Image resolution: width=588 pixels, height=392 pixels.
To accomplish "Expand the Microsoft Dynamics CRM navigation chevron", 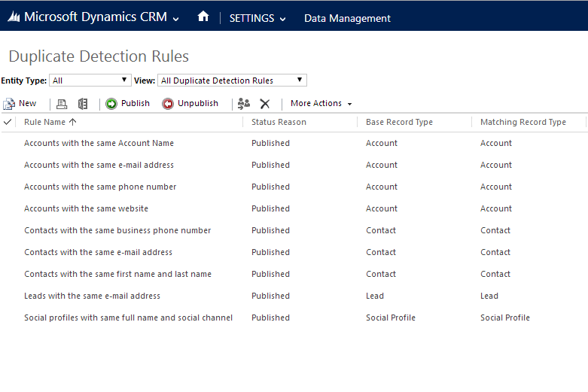I will tap(176, 20).
